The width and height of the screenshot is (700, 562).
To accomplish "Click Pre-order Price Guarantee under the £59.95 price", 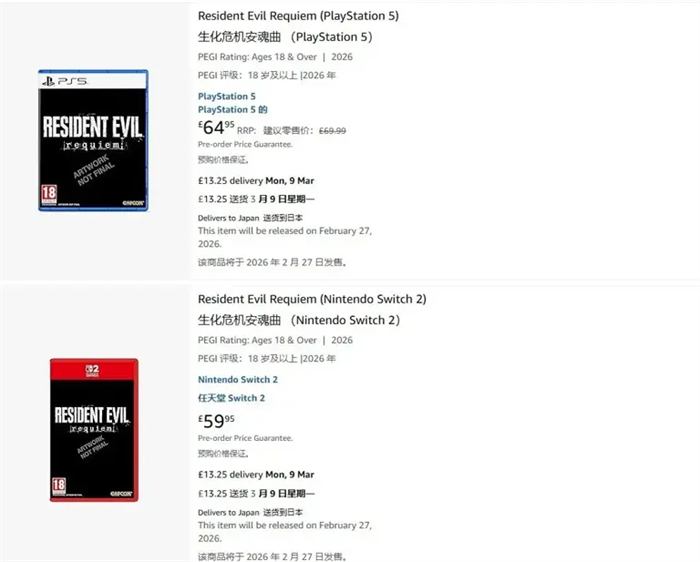I will tap(245, 438).
